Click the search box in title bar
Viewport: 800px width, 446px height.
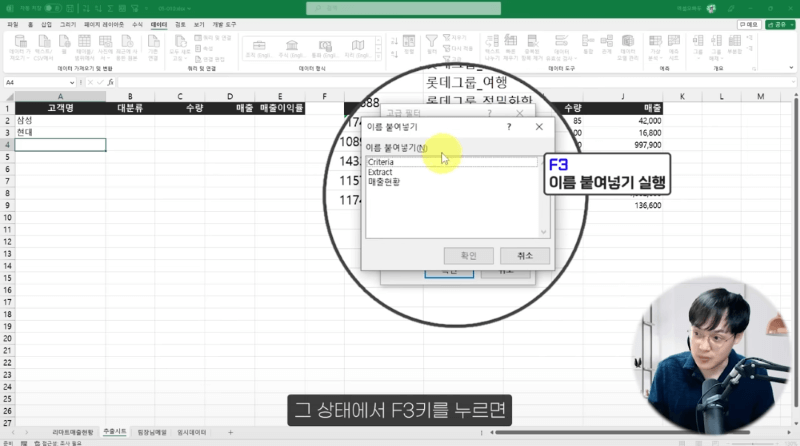tap(403, 8)
